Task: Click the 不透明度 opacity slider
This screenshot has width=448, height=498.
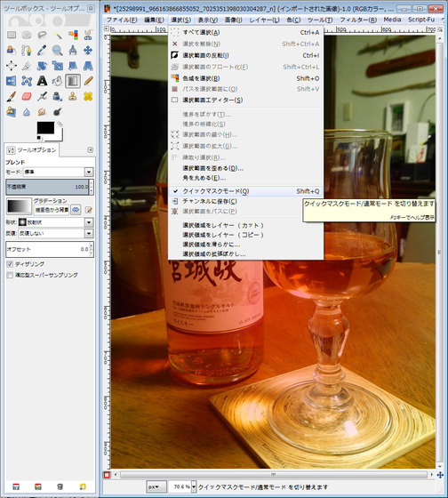Action: pyautogui.click(x=48, y=187)
